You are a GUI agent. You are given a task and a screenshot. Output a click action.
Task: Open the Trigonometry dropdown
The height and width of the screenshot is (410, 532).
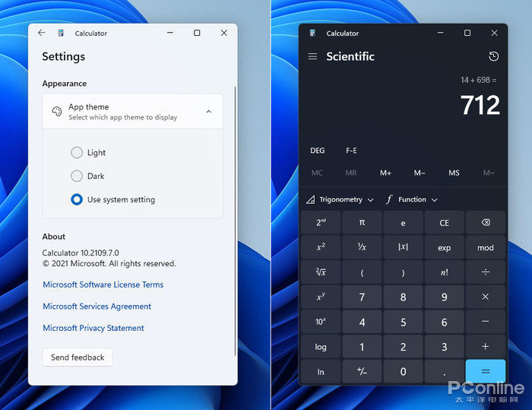tap(340, 199)
